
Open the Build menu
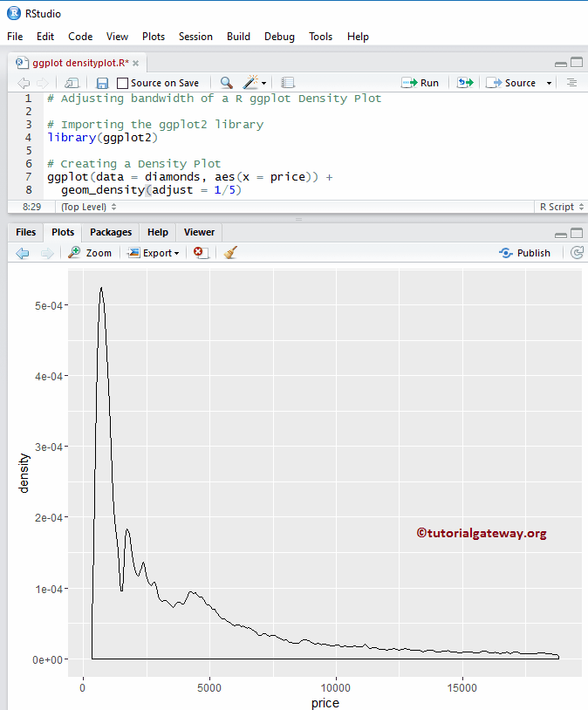239,37
